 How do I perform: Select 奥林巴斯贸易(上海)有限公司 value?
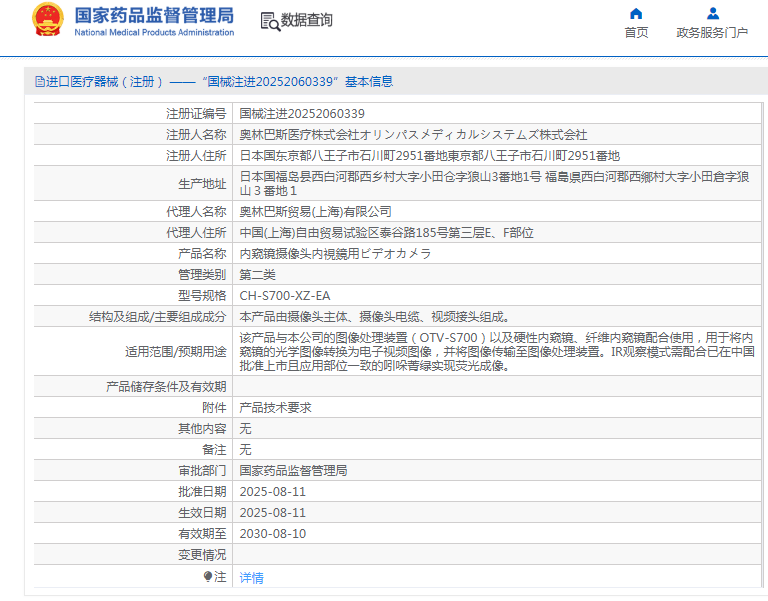pos(315,212)
